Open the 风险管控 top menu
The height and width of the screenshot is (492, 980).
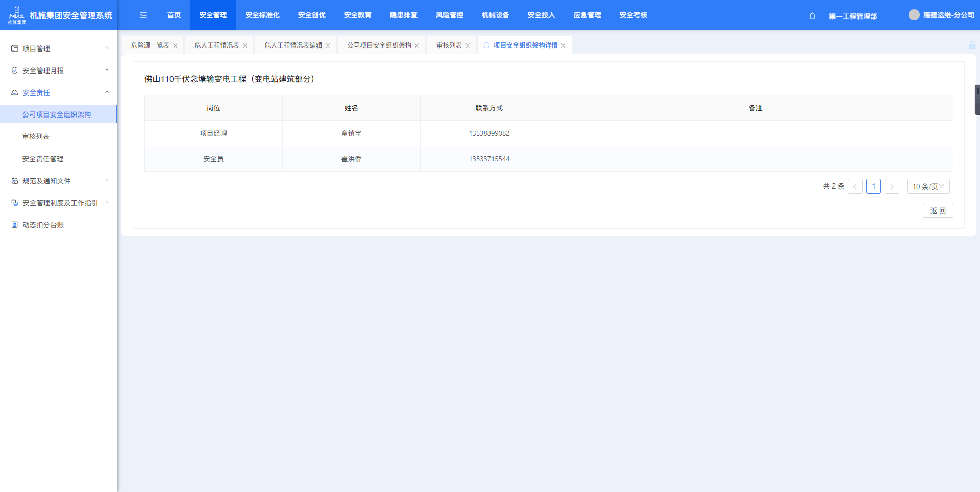[449, 15]
